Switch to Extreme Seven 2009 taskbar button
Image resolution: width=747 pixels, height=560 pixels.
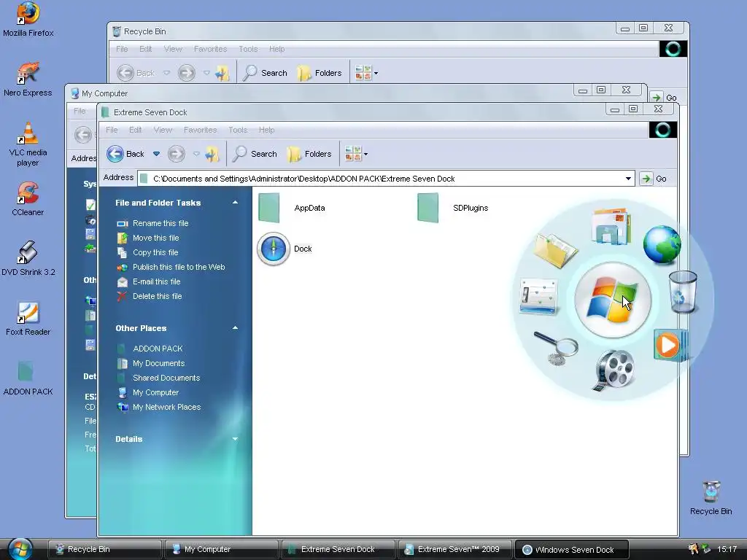454,549
